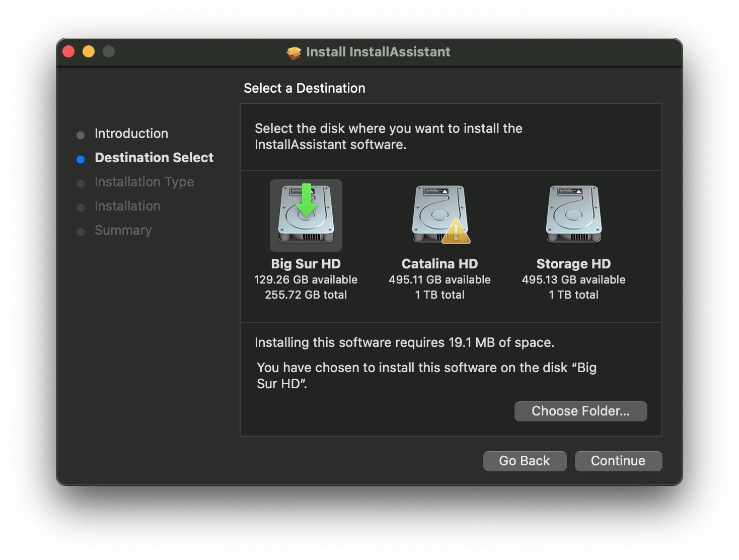Click the Destination Select step

[154, 158]
